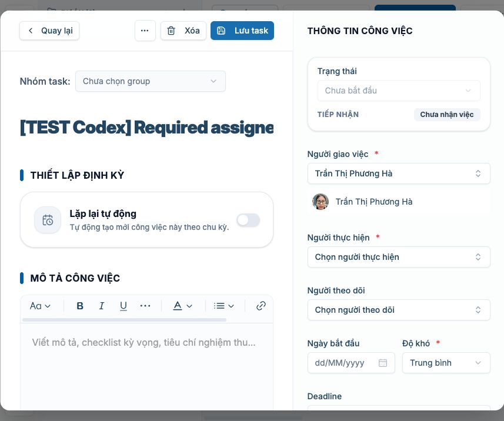Go back with the Quay lại button
The width and height of the screenshot is (504, 421).
(49, 31)
